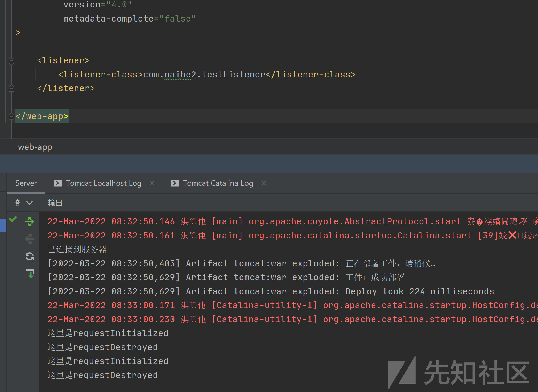Click the naihe2 package reference

[180, 75]
